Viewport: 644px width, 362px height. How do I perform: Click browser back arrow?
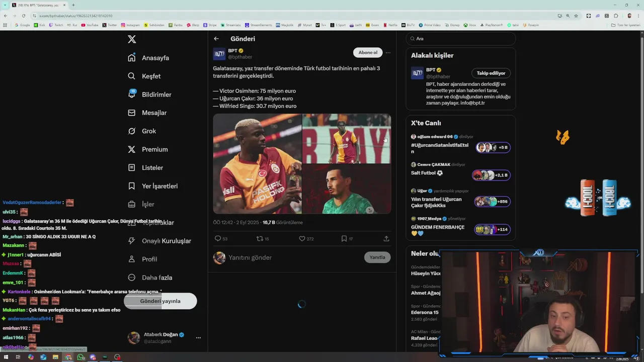coord(5,16)
